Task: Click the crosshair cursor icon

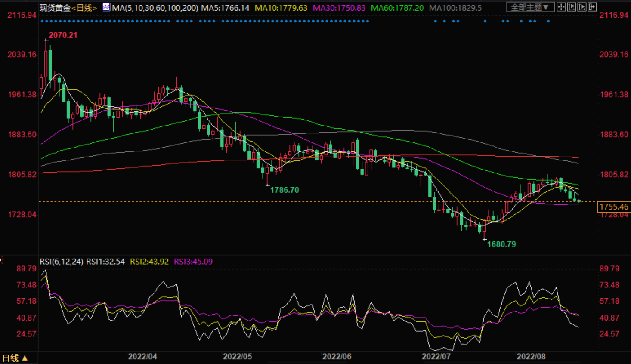Action: pyautogui.click(x=561, y=7)
